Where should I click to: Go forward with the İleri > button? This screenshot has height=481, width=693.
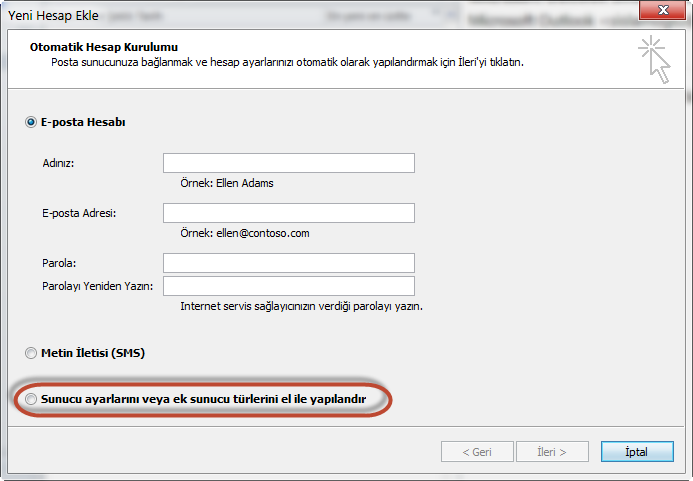coord(552,452)
